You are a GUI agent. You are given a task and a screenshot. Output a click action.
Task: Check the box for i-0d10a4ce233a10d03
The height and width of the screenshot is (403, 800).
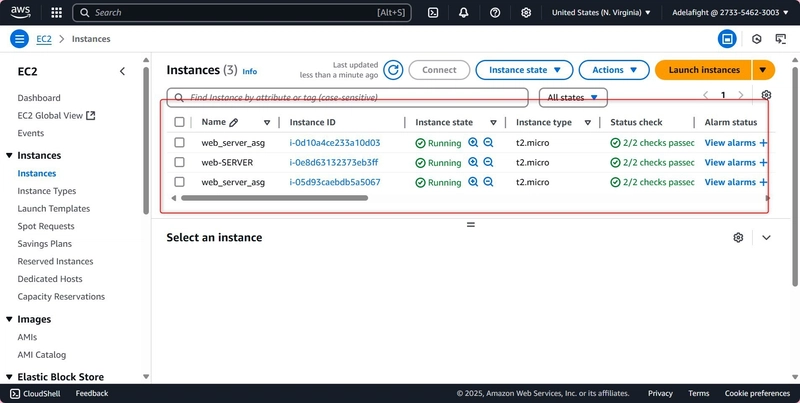pos(179,142)
